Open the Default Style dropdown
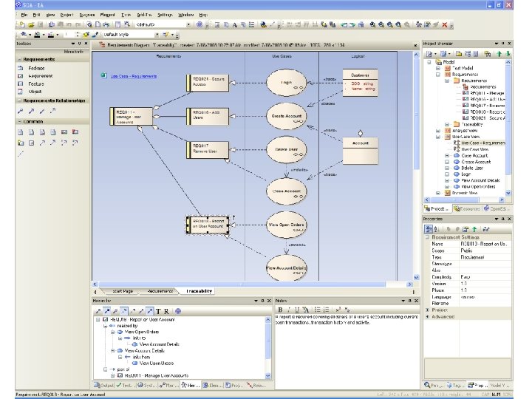Image resolution: width=532 pixels, height=399 pixels. click(156, 34)
